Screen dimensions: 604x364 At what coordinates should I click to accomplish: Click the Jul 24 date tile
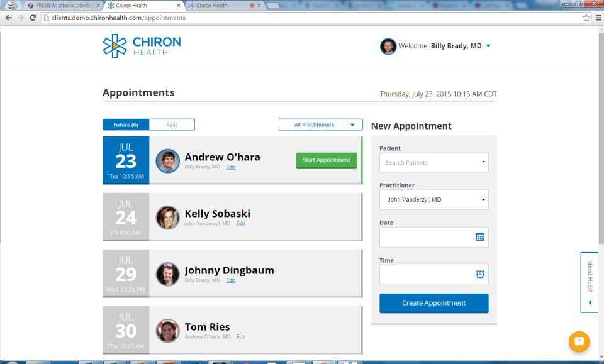(126, 217)
